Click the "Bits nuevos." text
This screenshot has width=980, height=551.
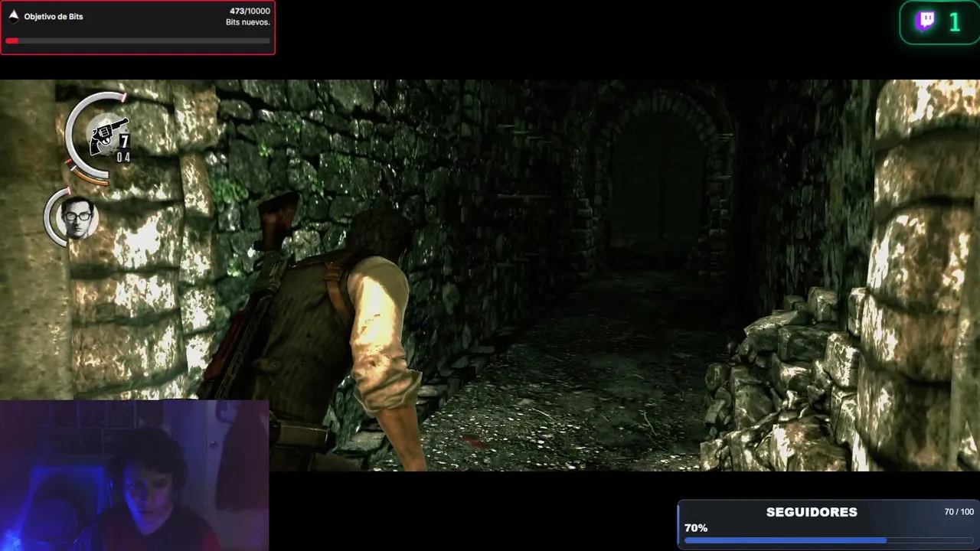coord(248,23)
